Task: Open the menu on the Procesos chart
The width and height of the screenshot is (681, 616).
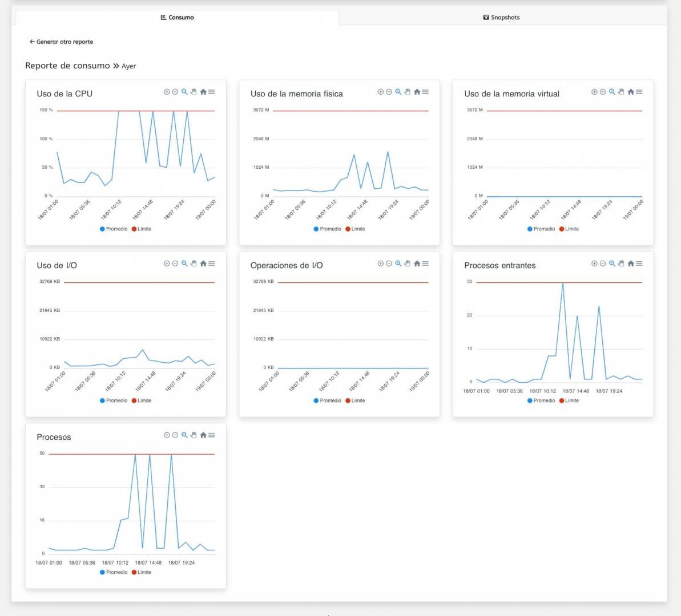Action: tap(212, 435)
